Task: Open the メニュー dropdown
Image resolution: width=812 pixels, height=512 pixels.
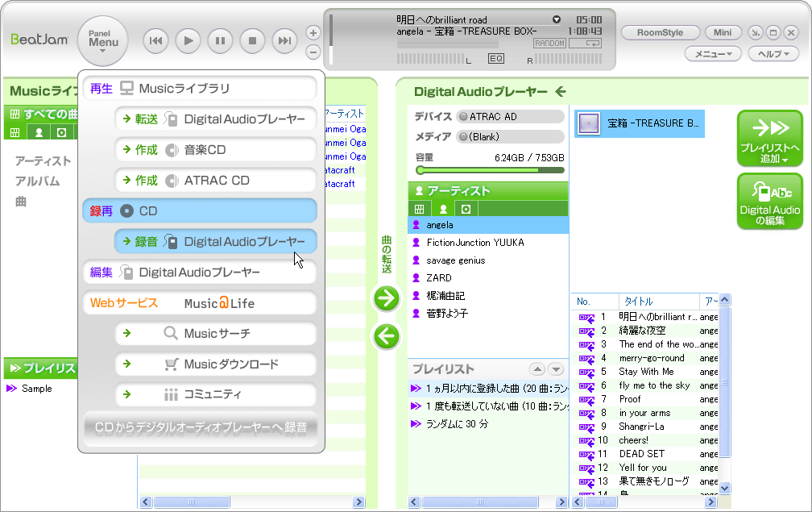Action: [713, 54]
